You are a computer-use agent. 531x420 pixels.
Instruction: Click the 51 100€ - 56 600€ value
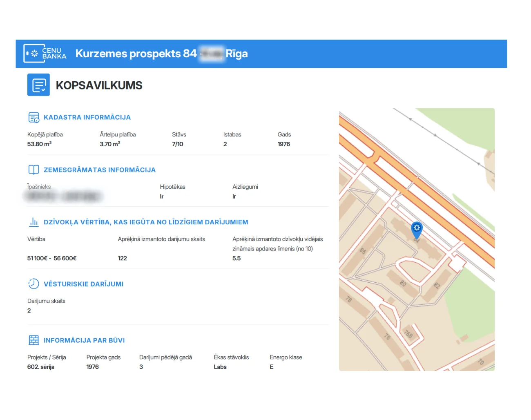pyautogui.click(x=52, y=258)
